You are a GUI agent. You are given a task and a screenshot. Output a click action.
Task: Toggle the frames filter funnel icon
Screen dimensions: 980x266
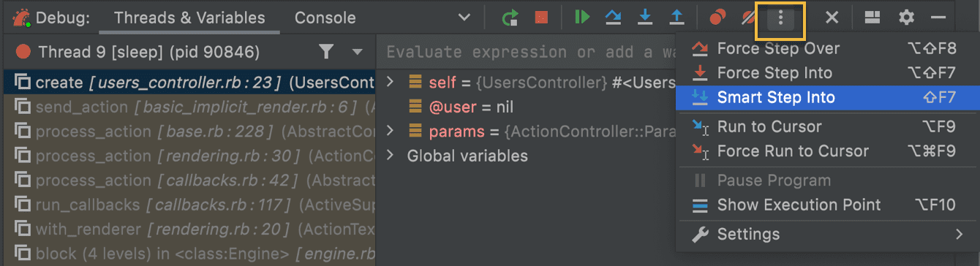326,51
